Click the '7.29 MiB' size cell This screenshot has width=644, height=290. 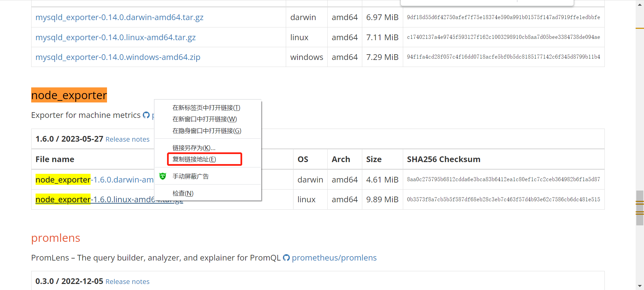(x=382, y=57)
